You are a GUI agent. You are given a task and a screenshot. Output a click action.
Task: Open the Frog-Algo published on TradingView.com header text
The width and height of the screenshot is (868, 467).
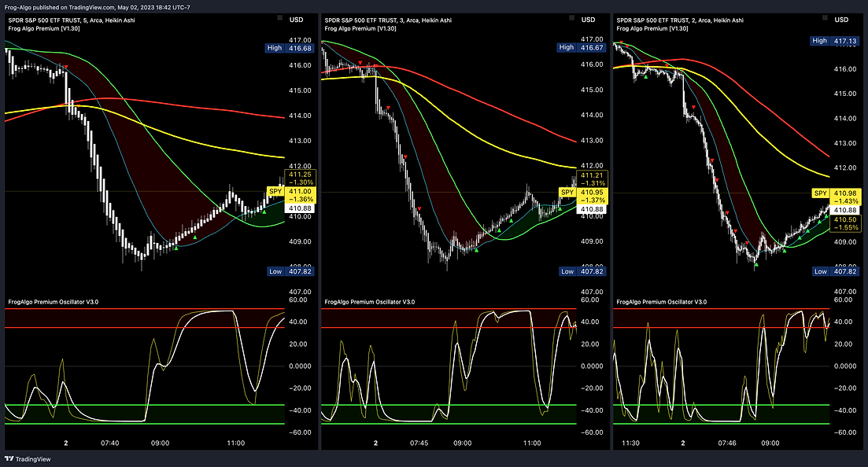(x=97, y=7)
